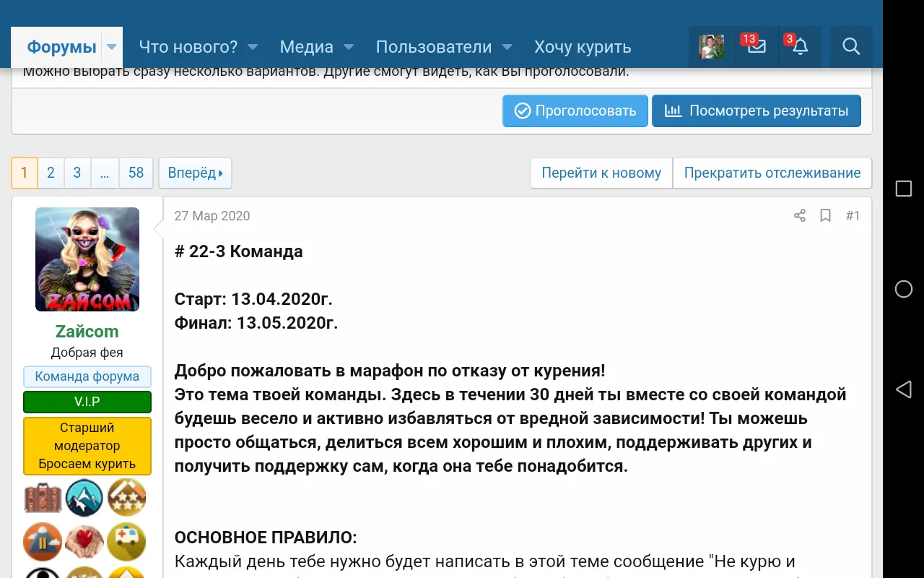Click the five-stars broken cigarette badge

126,498
